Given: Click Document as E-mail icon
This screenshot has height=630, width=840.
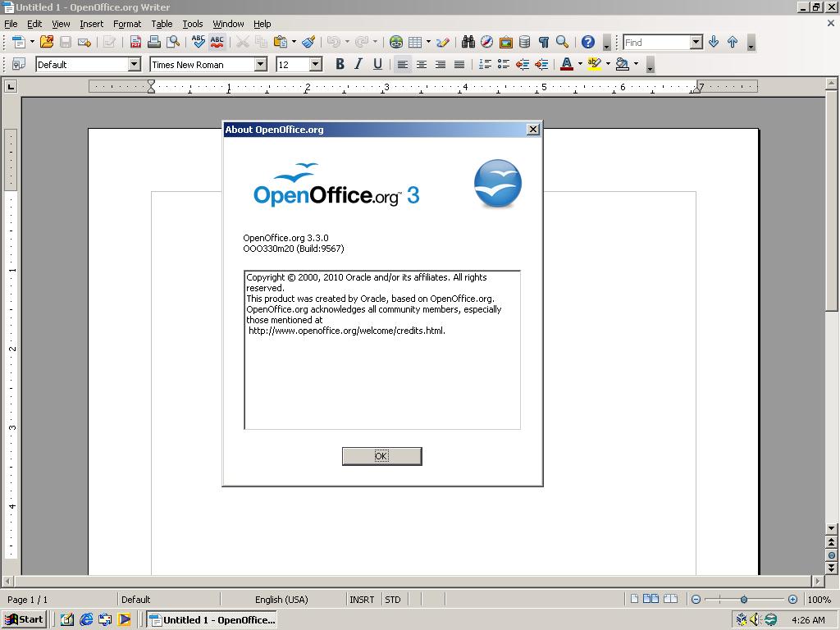Looking at the screenshot, I should pos(84,42).
